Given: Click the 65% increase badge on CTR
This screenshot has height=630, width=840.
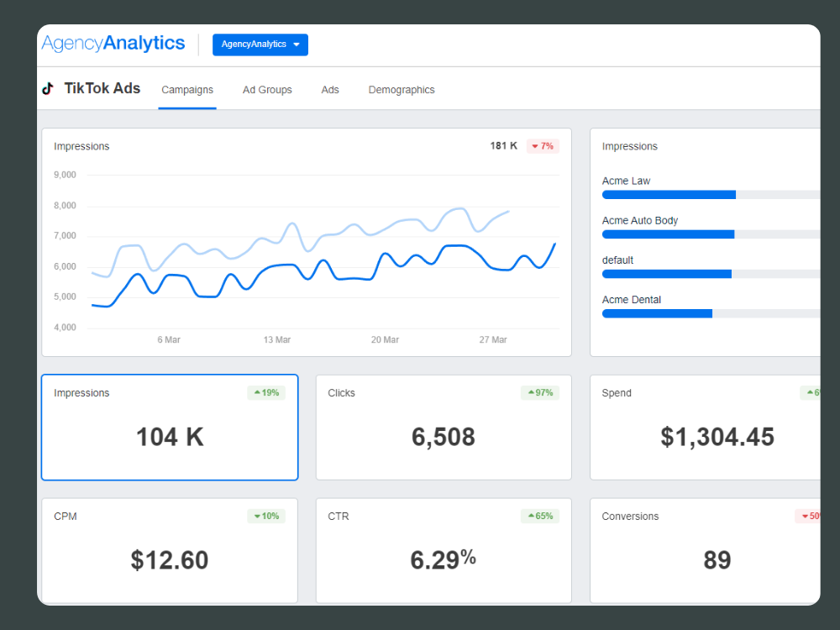Looking at the screenshot, I should click(x=539, y=516).
